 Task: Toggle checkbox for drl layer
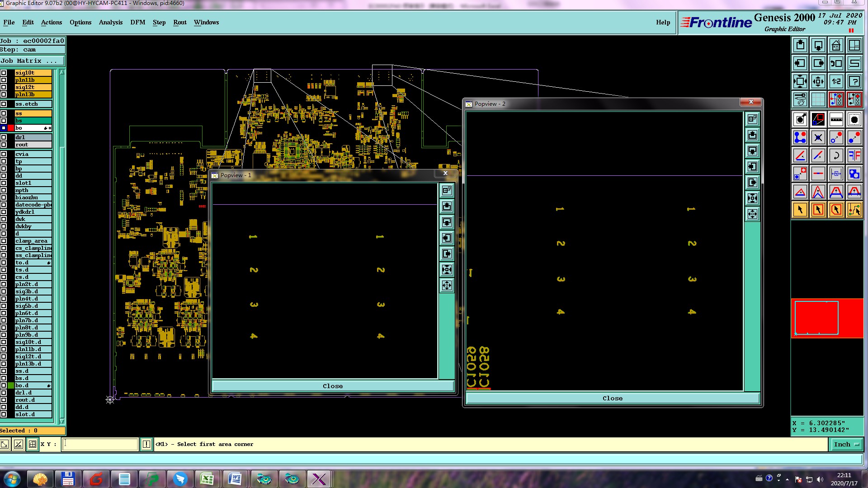(4, 137)
